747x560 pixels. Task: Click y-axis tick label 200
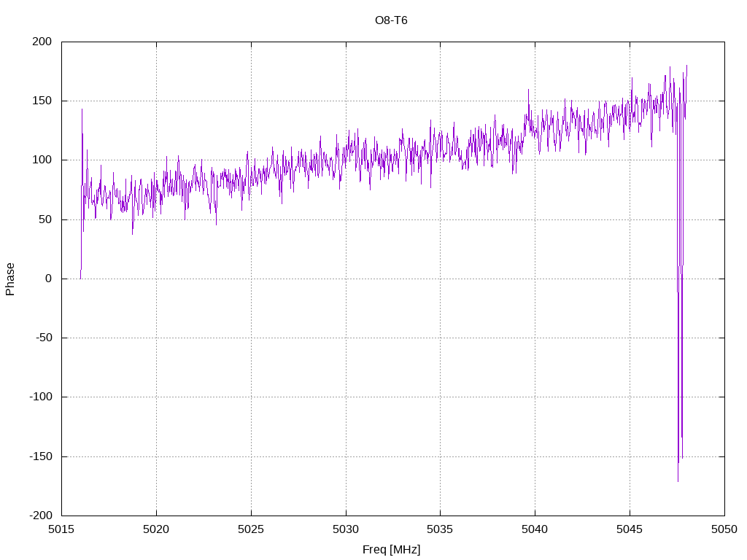point(42,42)
